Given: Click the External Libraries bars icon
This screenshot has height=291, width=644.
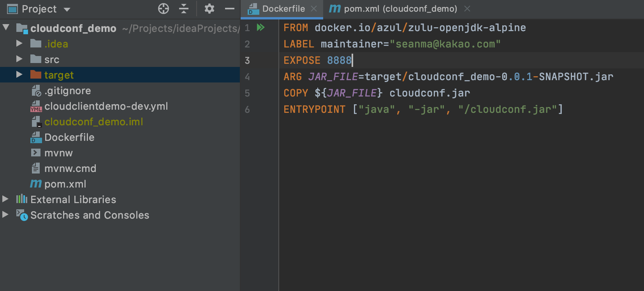Looking at the screenshot, I should [x=22, y=199].
